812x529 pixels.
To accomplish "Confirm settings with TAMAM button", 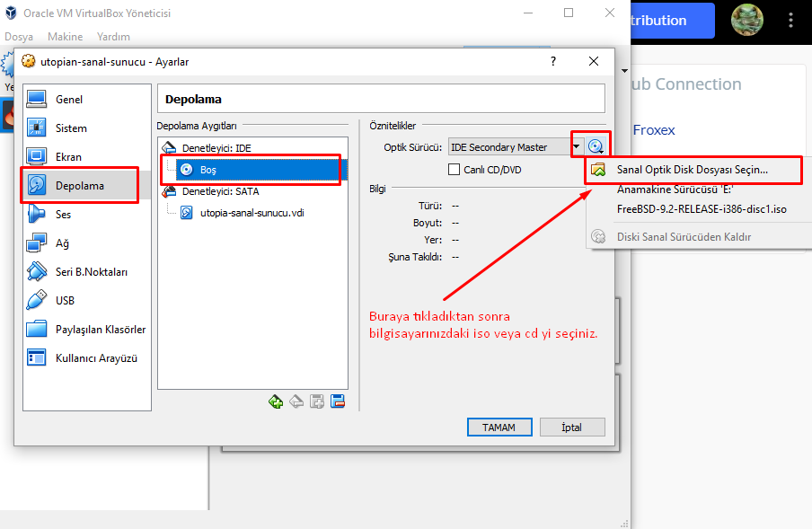I will click(x=499, y=427).
